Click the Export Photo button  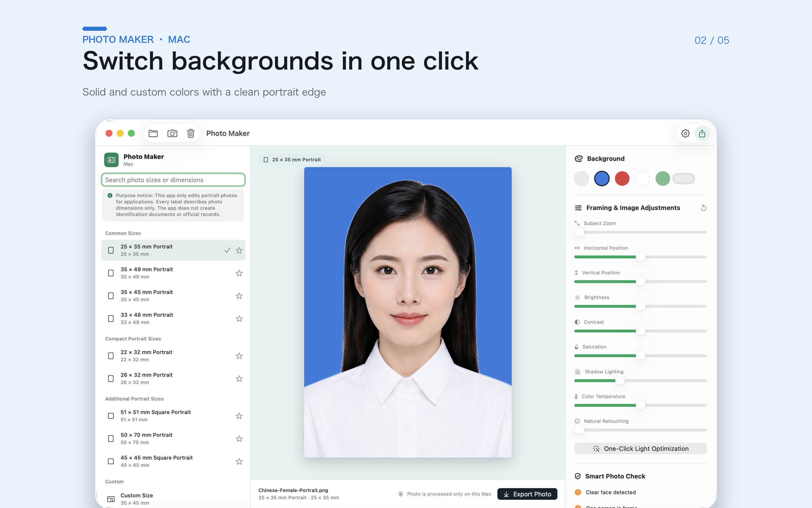(x=527, y=494)
